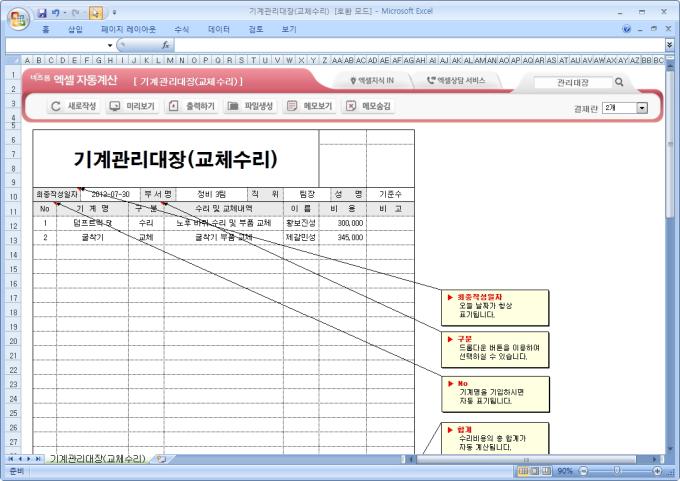Open the 엑셀상담 서비스 tab
The image size is (680, 481).
pyautogui.click(x=456, y=80)
